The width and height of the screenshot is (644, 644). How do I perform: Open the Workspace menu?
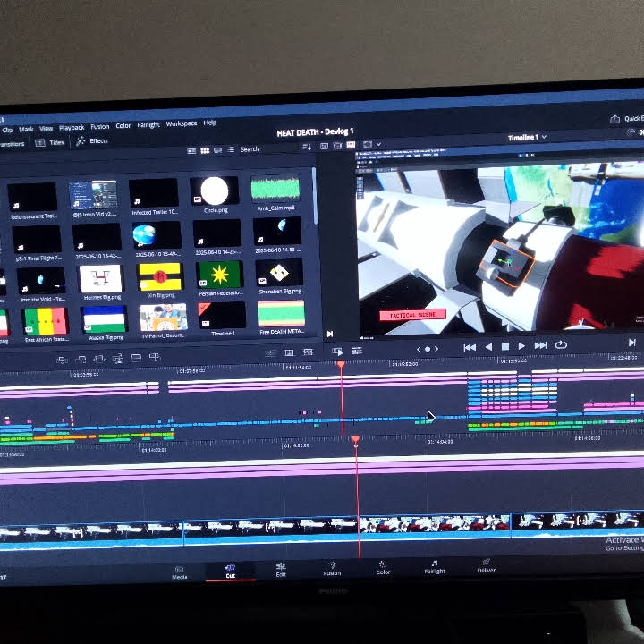pyautogui.click(x=181, y=123)
